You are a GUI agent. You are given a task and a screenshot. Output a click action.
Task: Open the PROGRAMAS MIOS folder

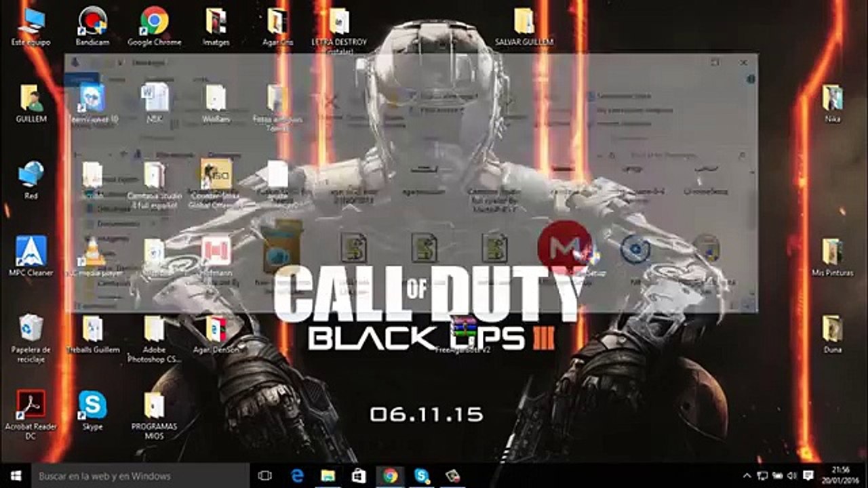point(155,415)
